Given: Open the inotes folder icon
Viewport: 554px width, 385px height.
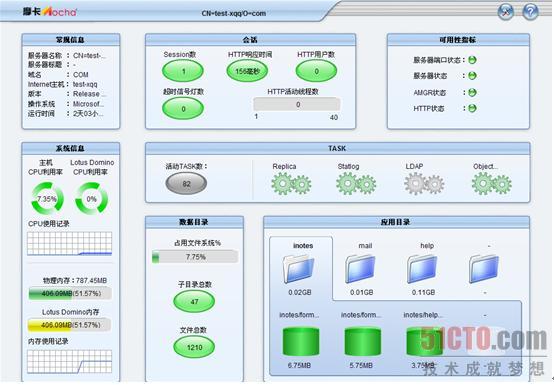Looking at the screenshot, I should (x=299, y=269).
